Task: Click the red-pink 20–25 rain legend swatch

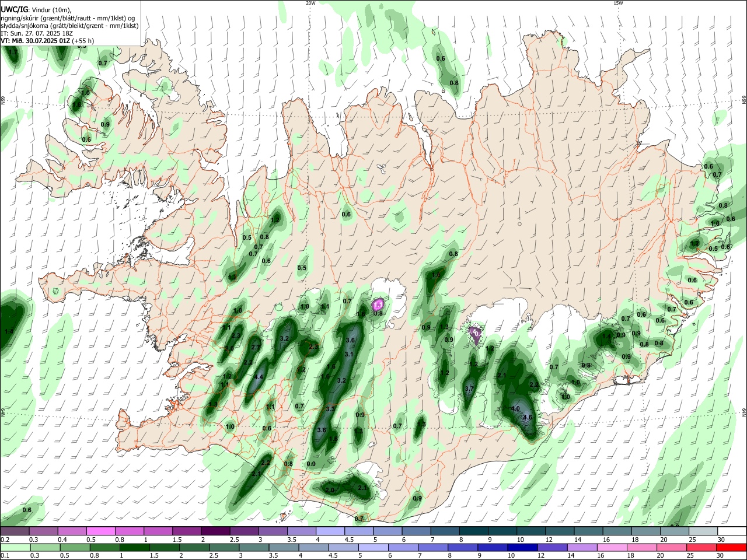Action: pos(702,548)
